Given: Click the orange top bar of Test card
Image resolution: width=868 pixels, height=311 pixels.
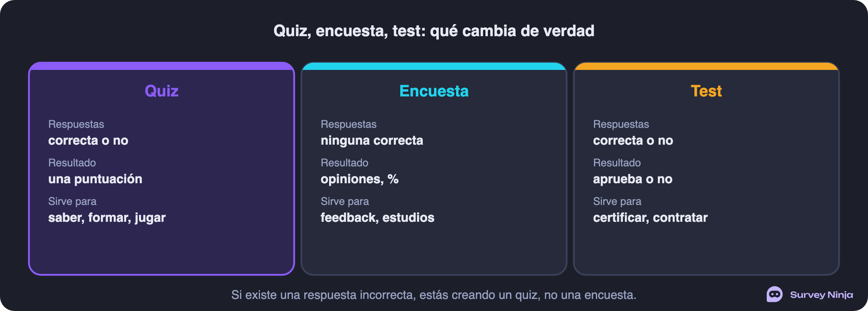Looking at the screenshot, I should [706, 66].
